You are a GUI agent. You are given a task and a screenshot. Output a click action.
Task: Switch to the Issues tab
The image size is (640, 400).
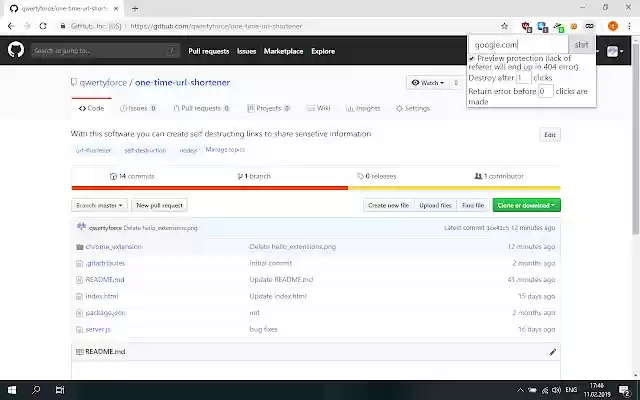click(x=138, y=108)
